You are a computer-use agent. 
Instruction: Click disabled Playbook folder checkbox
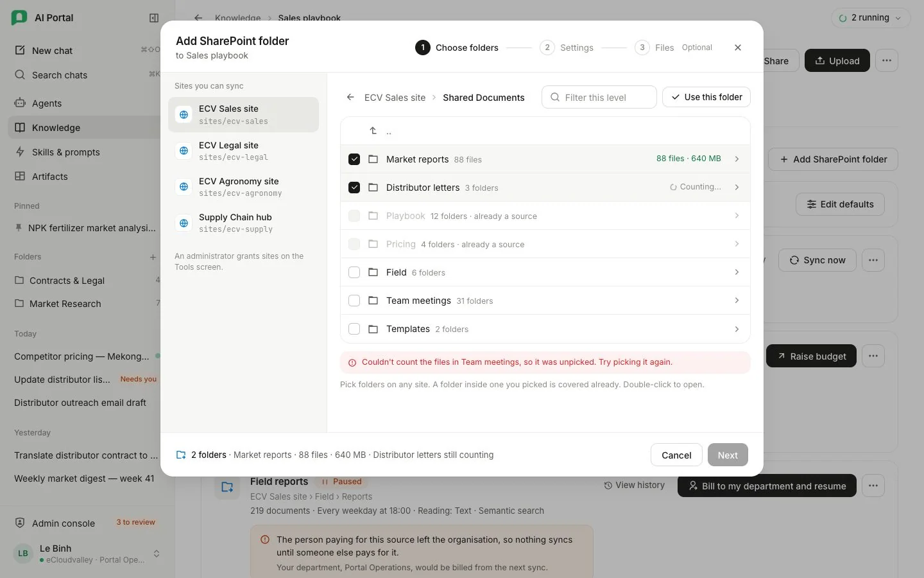tap(354, 216)
